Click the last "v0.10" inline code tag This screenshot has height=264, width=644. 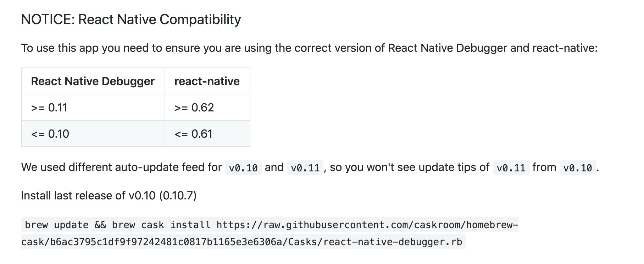578,168
